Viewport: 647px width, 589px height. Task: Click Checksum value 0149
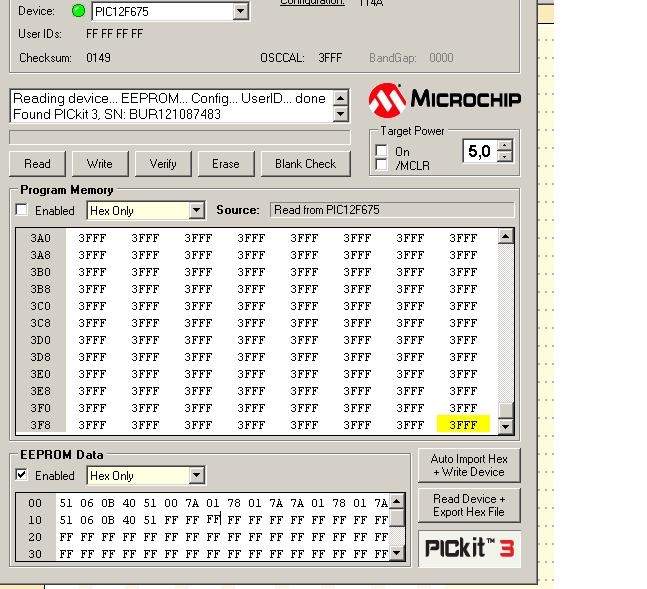pyautogui.click(x=98, y=58)
